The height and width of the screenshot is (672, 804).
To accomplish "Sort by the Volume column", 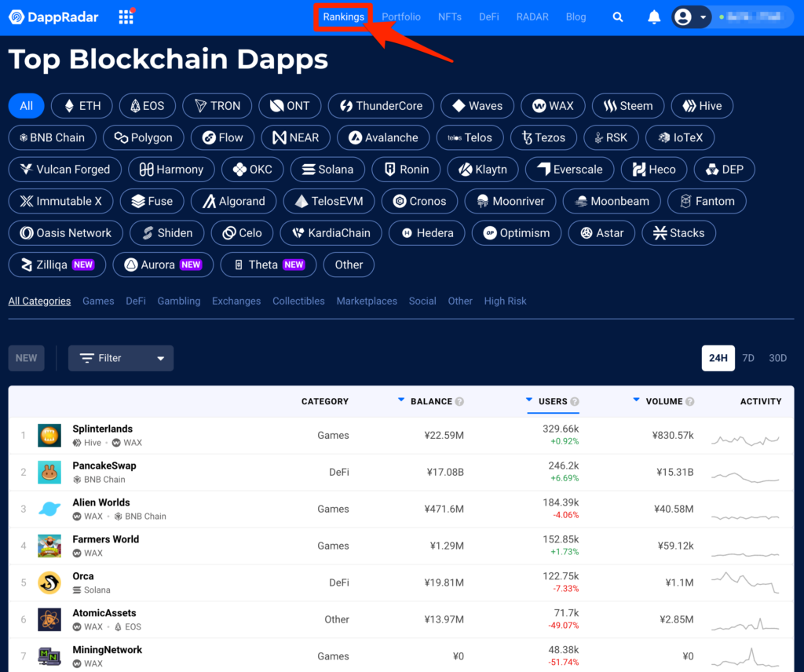I will (663, 401).
